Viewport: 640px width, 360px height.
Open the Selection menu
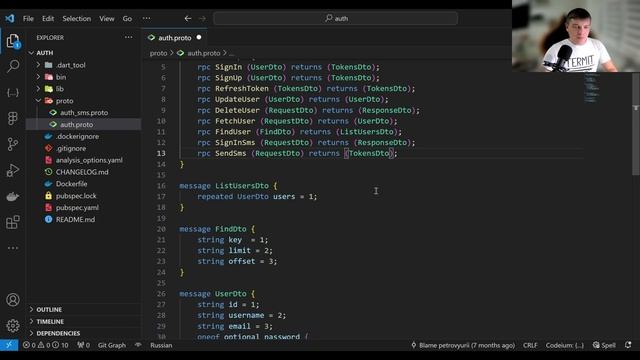click(x=77, y=18)
